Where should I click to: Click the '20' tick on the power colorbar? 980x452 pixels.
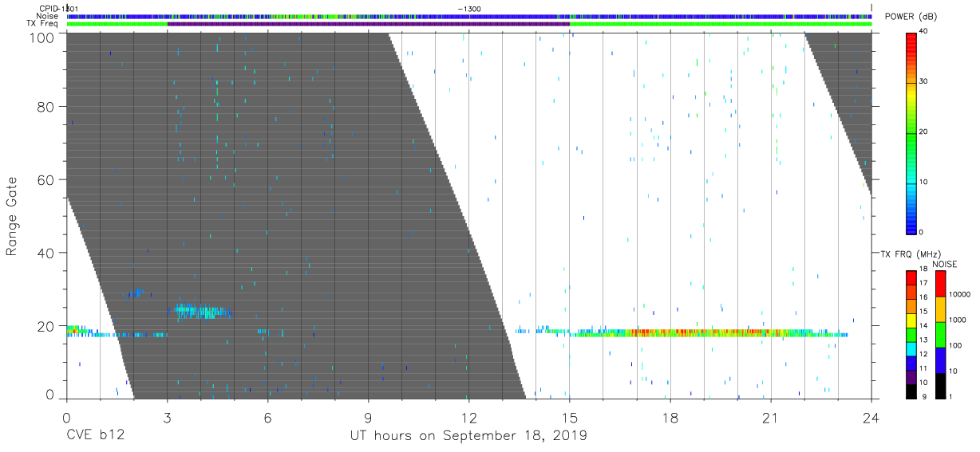pos(925,132)
